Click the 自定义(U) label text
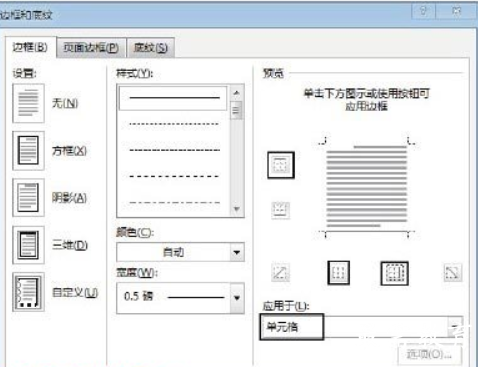Viewport: 478px width, 367px height. tap(75, 293)
